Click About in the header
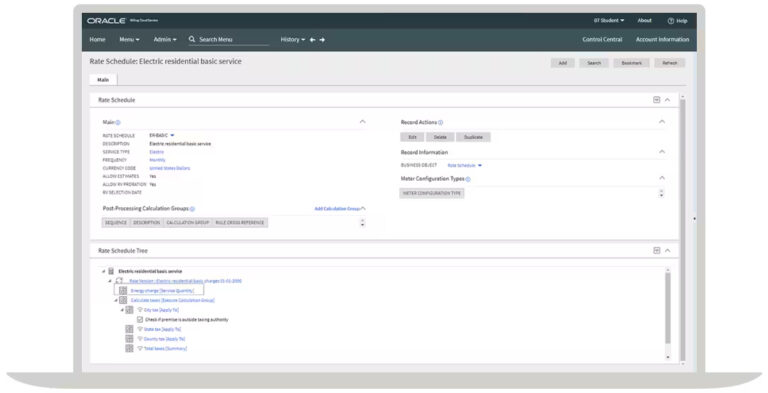Image resolution: width=768 pixels, height=393 pixels. 645,21
